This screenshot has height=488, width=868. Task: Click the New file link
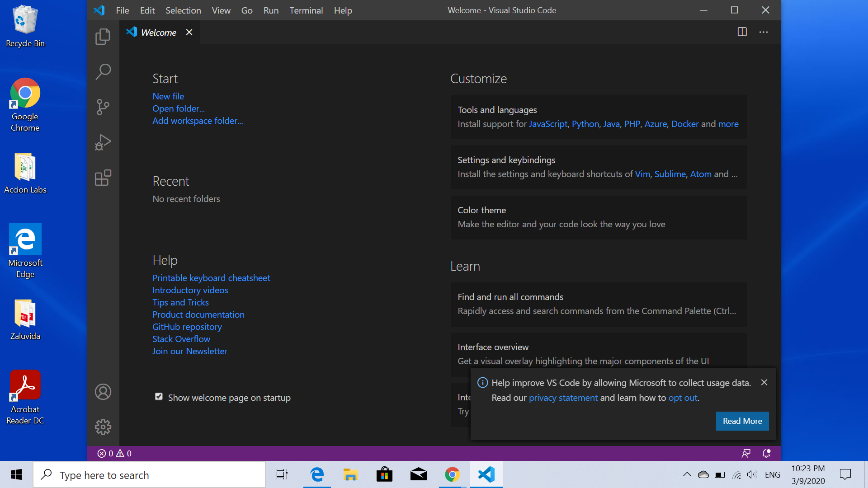tap(168, 96)
